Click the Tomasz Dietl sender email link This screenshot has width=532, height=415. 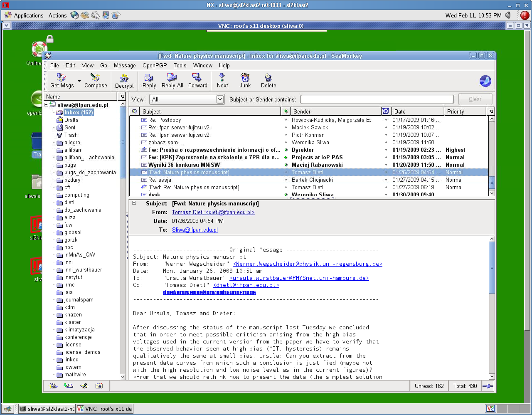tap(213, 212)
